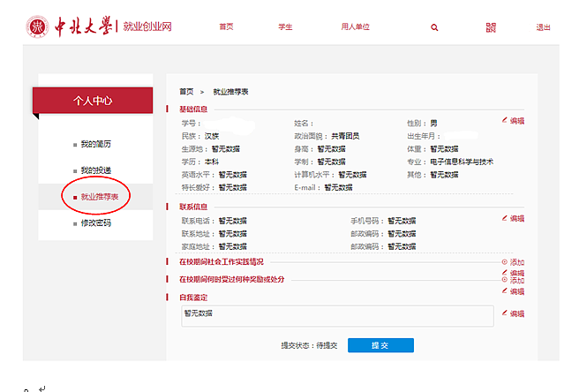Click the 个人中心 panel header
587x392 pixels.
tap(93, 101)
